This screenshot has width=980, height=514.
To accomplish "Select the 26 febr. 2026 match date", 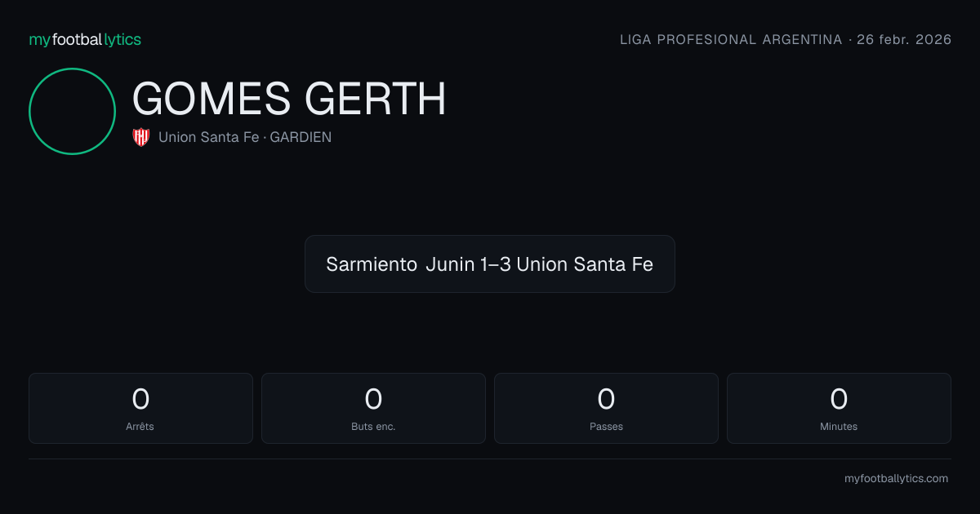I will pos(904,39).
